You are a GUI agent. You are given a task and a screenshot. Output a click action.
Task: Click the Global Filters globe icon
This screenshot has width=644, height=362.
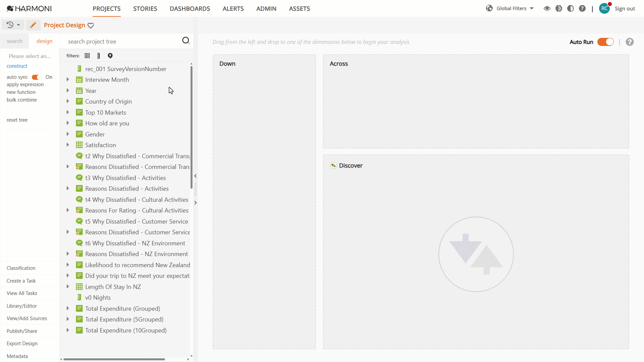coord(489,8)
